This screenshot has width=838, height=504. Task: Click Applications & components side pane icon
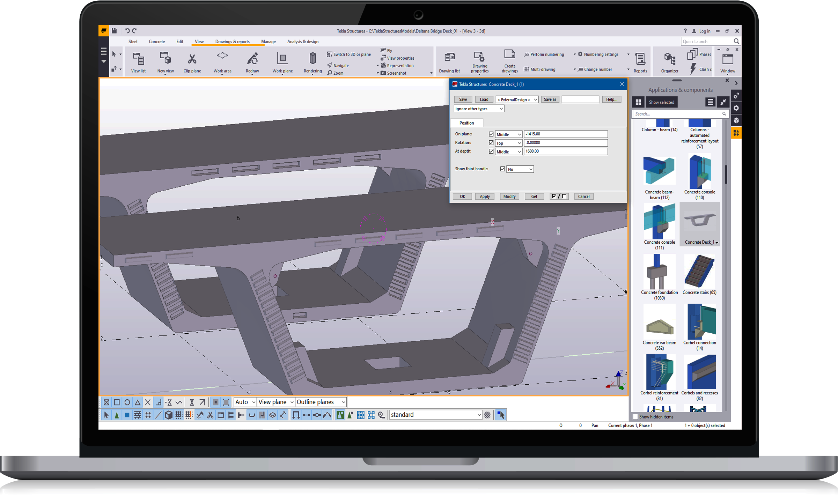point(736,133)
